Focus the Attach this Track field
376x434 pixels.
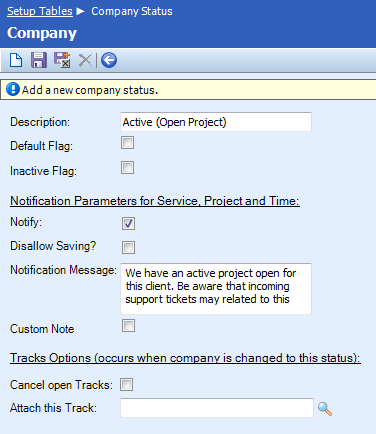[217, 408]
